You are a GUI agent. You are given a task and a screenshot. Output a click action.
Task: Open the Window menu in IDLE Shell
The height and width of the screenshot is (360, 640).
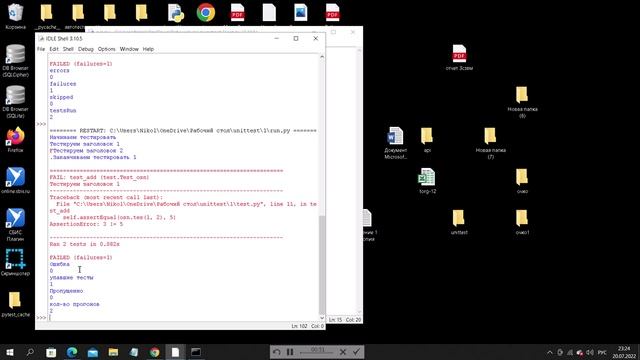click(x=129, y=49)
